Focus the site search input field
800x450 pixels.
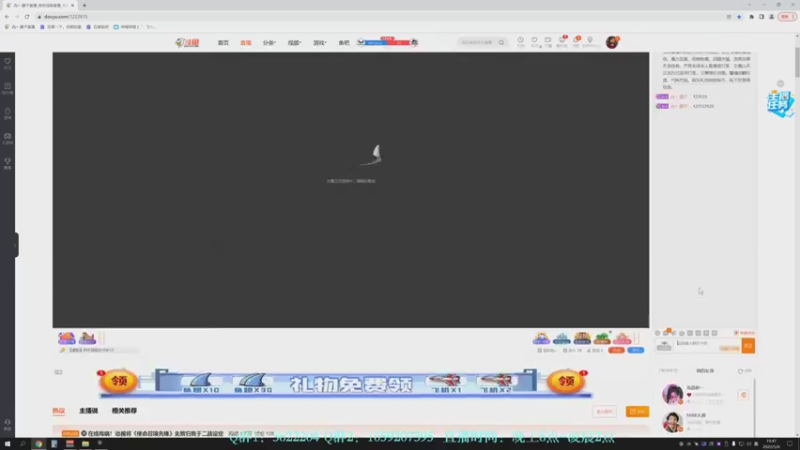pos(477,42)
